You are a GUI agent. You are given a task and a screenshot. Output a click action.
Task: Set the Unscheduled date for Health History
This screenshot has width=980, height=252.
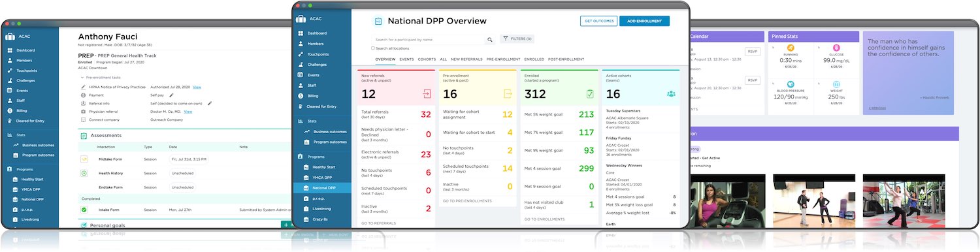pos(182,173)
